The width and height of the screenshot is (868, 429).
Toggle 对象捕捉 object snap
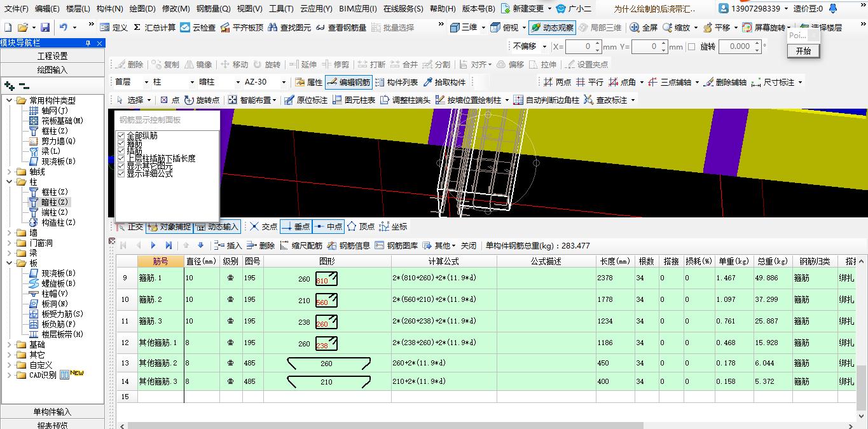point(169,227)
